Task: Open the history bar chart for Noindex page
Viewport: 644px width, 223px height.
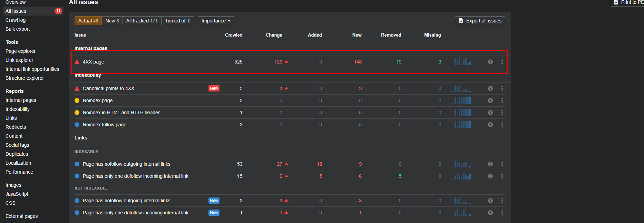Action: (461, 100)
